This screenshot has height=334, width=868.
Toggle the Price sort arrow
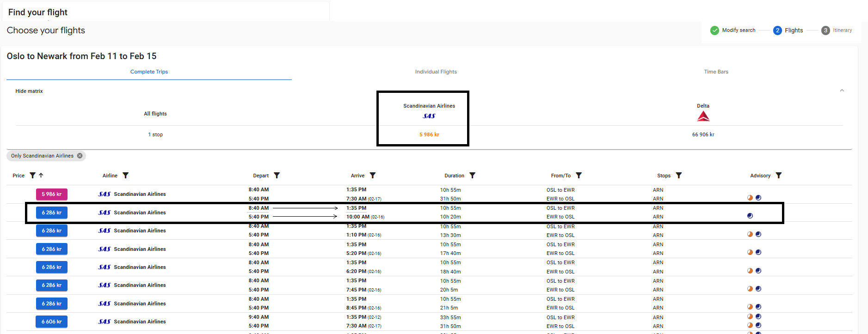pyautogui.click(x=41, y=176)
